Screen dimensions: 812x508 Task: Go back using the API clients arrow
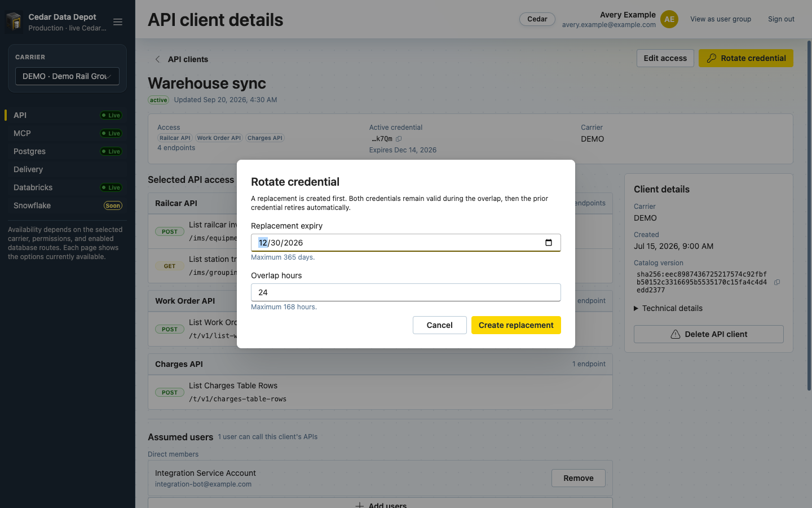click(158, 59)
